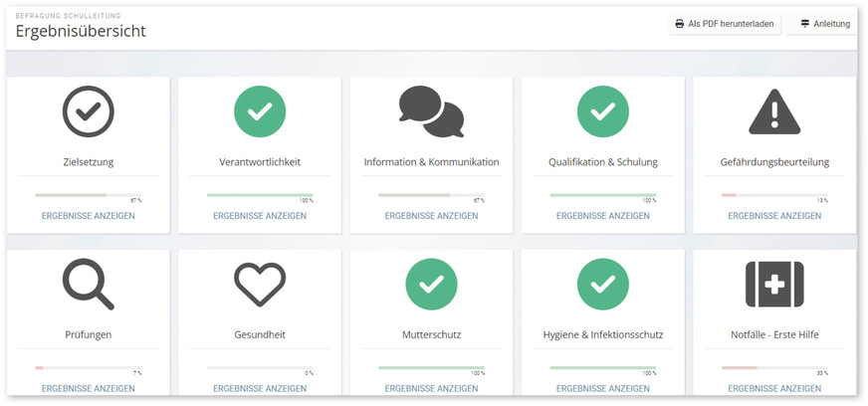Viewport: 868px width, 406px height.
Task: Click the Zielsetting outlined checkmark icon
Action: (x=89, y=110)
